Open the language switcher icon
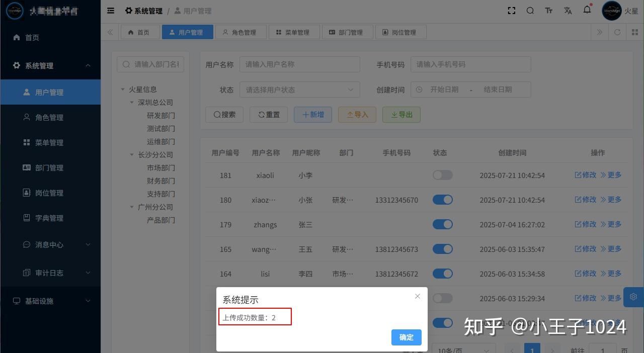The height and width of the screenshot is (353, 644). (x=568, y=10)
